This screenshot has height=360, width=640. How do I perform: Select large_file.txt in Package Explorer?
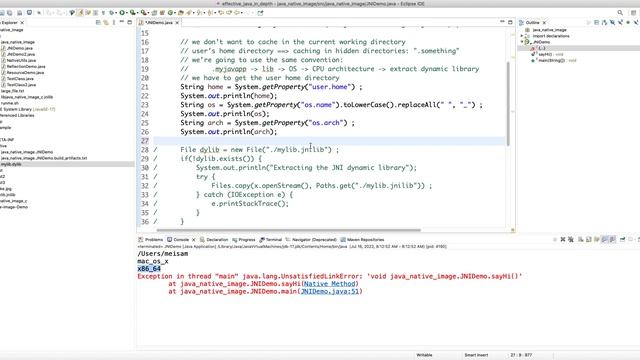point(13,91)
